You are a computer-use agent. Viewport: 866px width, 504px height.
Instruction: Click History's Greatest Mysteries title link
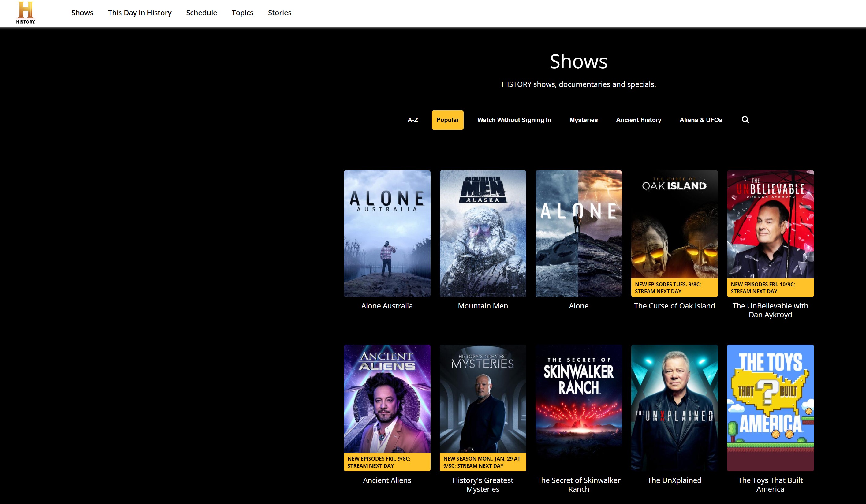click(x=483, y=485)
